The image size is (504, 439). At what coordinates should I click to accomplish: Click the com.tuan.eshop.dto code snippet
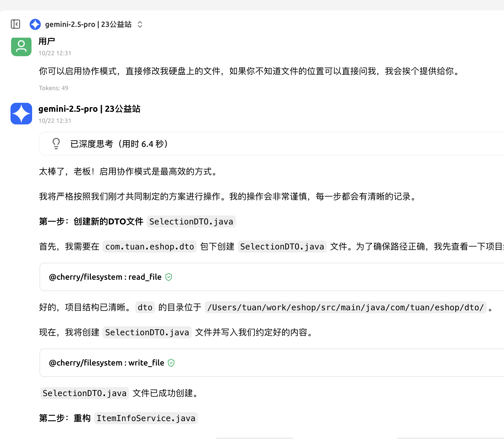coord(150,247)
